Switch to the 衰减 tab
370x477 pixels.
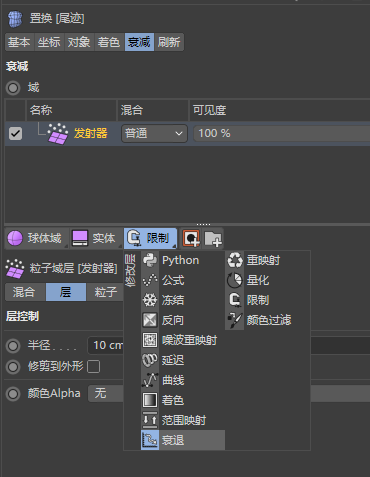click(139, 42)
